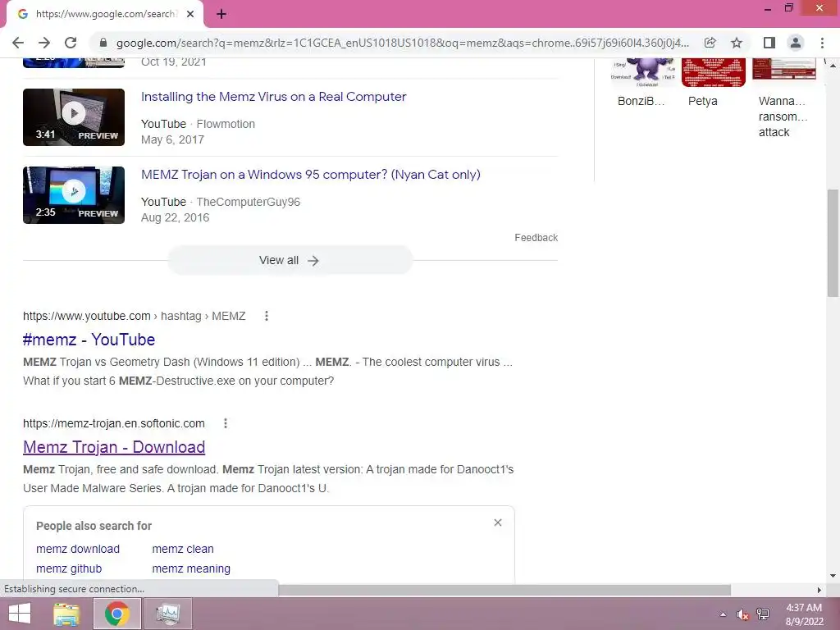Go forward one page
Viewport: 840px width, 630px height.
44,43
